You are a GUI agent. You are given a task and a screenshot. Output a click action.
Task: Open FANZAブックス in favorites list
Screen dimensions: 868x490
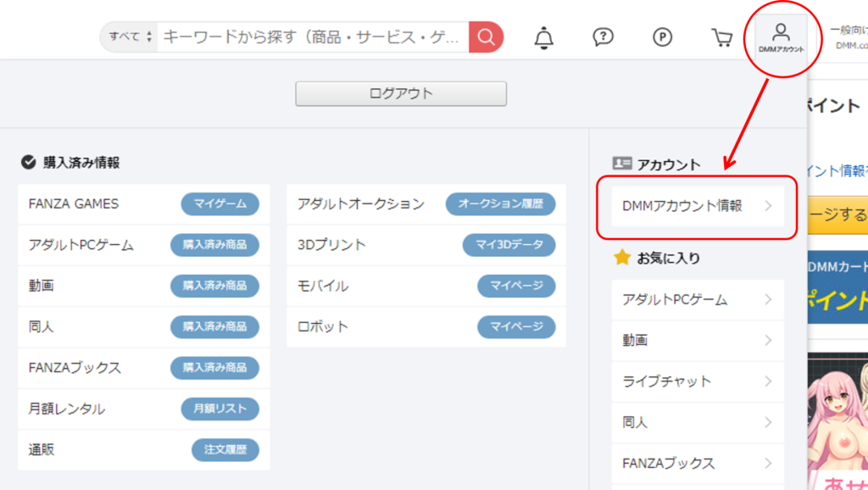click(x=697, y=464)
